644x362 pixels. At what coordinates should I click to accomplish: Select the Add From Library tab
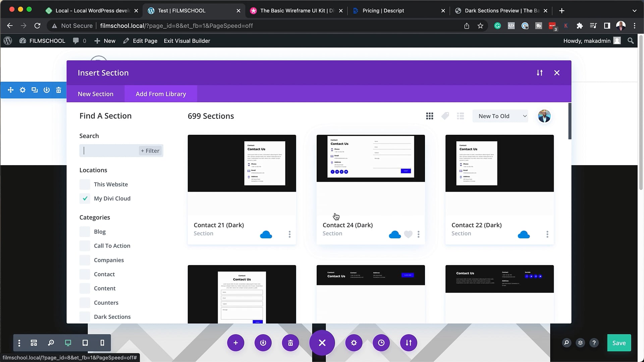(x=161, y=94)
